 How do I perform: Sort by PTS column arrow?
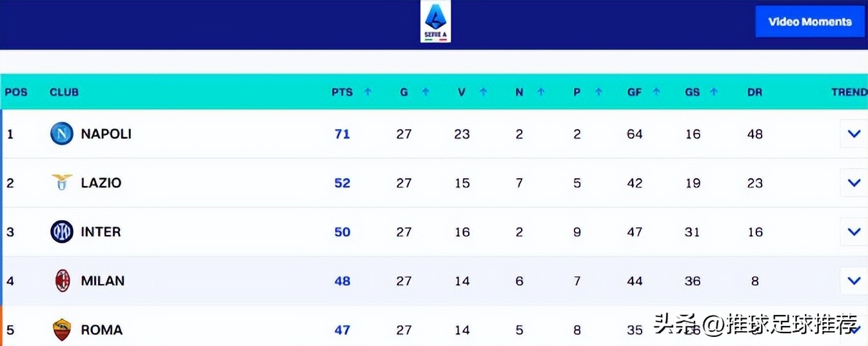coord(368,92)
